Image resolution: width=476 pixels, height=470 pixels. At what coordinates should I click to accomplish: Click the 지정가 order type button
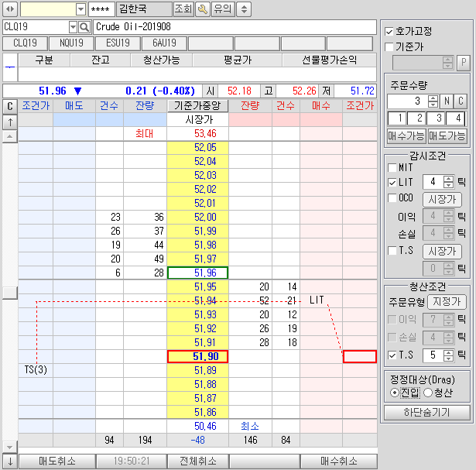coord(447,301)
